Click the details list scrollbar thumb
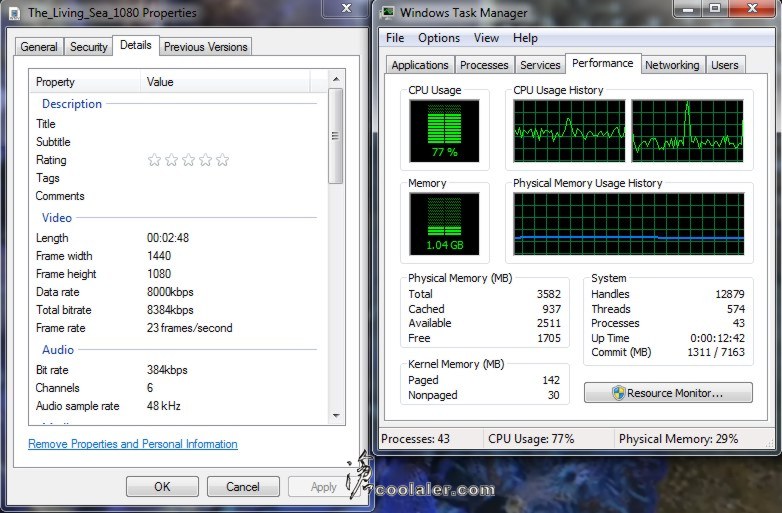782x513 pixels. pos(336,136)
